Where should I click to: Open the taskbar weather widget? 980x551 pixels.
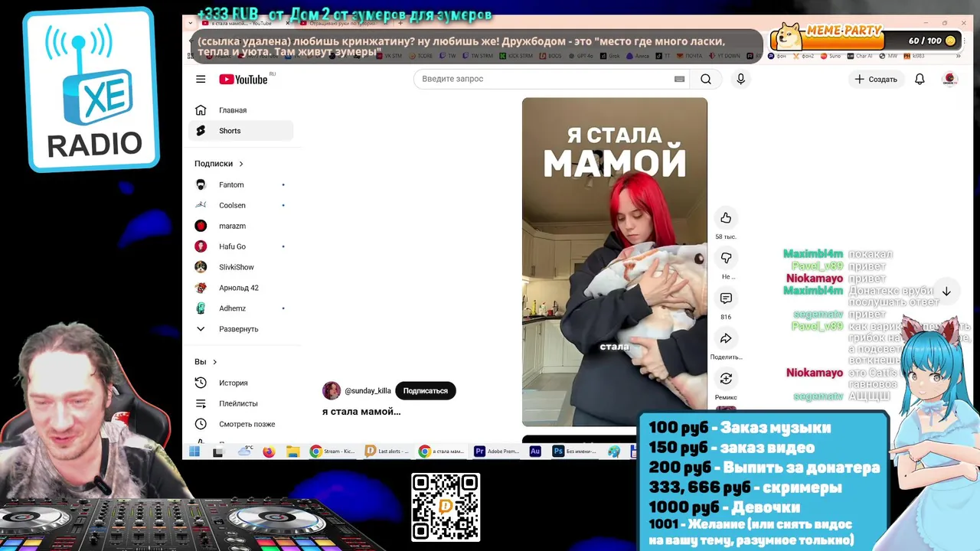pyautogui.click(x=245, y=451)
